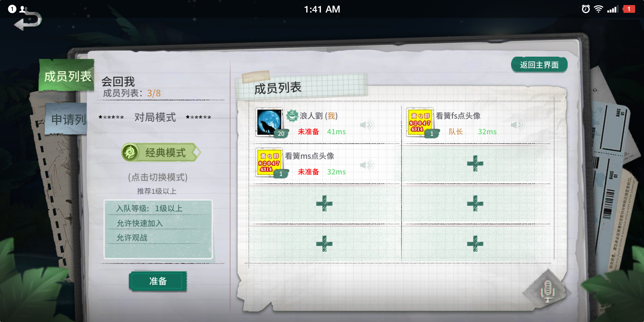Tap the bottom plus slot in the right column

pos(475,244)
